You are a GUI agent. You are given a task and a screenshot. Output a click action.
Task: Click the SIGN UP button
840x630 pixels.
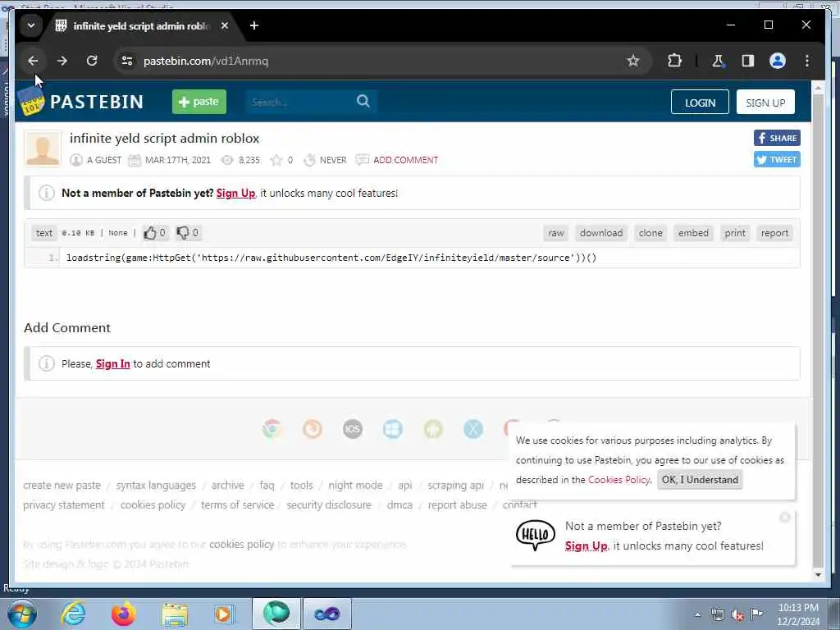pyautogui.click(x=765, y=103)
